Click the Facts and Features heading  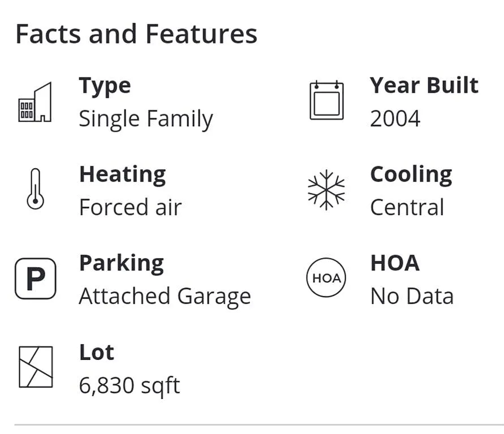tap(136, 34)
